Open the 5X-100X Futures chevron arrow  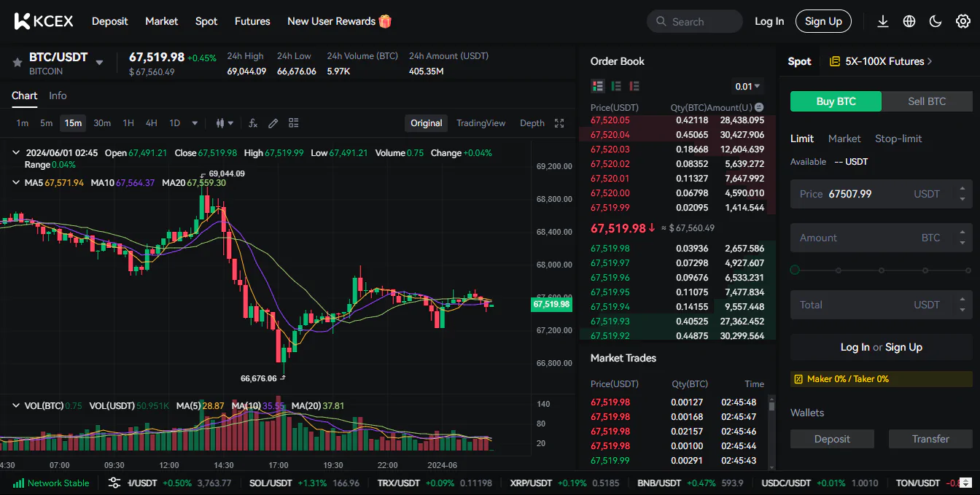(x=930, y=61)
